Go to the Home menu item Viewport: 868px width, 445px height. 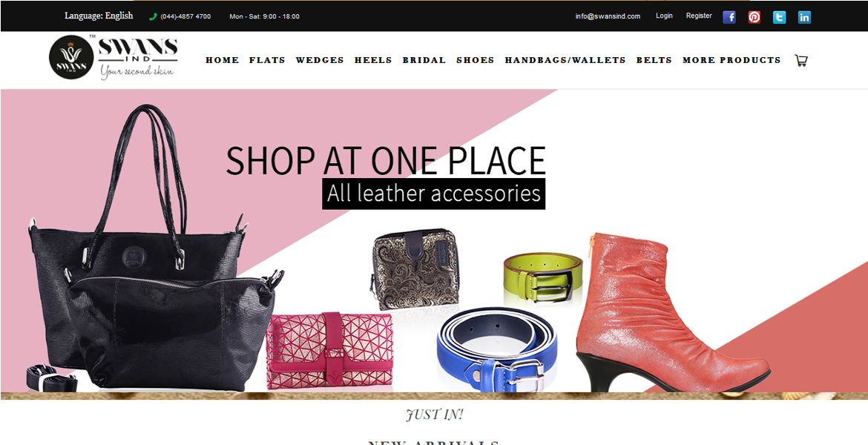point(223,60)
